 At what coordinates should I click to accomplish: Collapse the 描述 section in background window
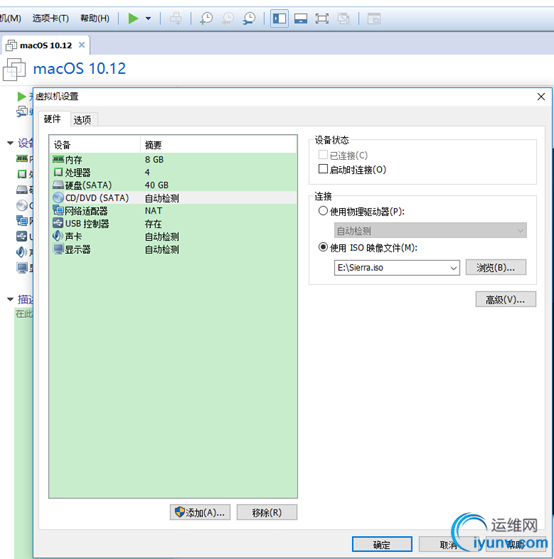(11, 299)
